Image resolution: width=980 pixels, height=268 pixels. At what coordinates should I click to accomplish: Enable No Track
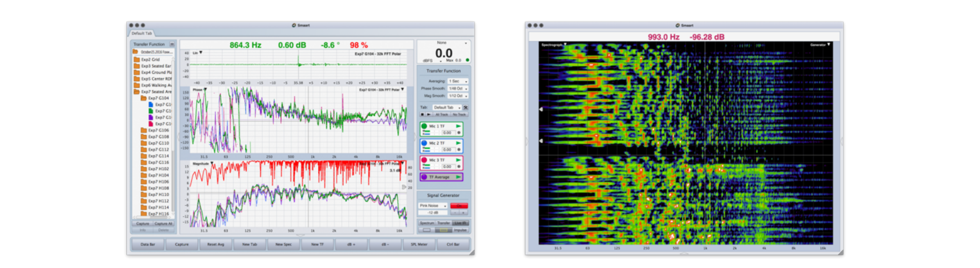click(459, 114)
